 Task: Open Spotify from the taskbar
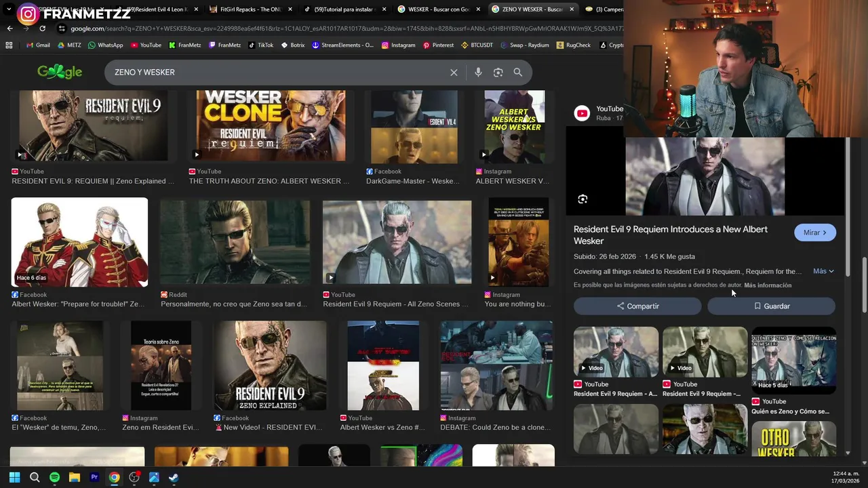point(54,477)
